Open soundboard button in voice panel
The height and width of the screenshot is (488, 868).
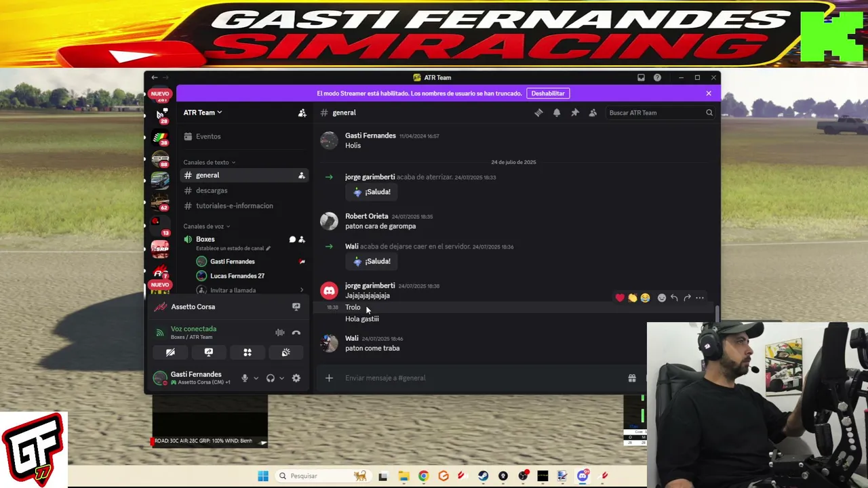(x=286, y=352)
